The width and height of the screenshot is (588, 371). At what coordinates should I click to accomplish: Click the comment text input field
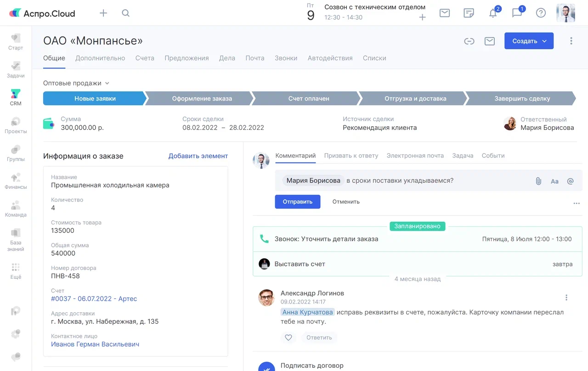[436, 180]
